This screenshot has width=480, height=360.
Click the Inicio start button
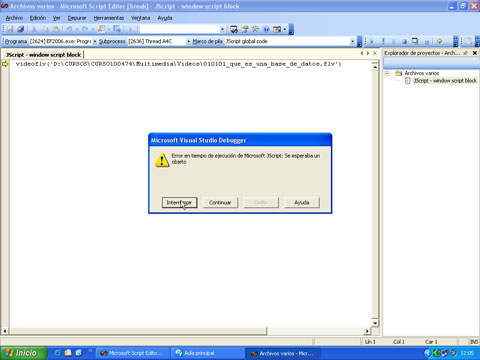point(23,353)
